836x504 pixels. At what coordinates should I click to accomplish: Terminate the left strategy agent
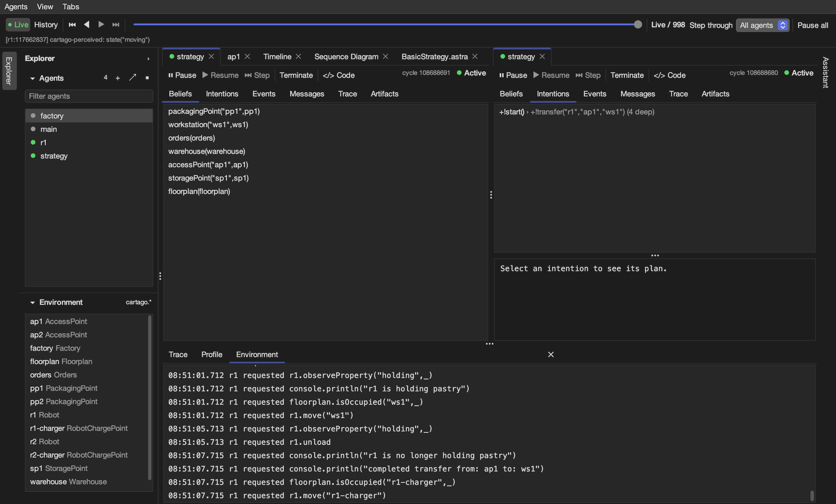[x=296, y=75]
